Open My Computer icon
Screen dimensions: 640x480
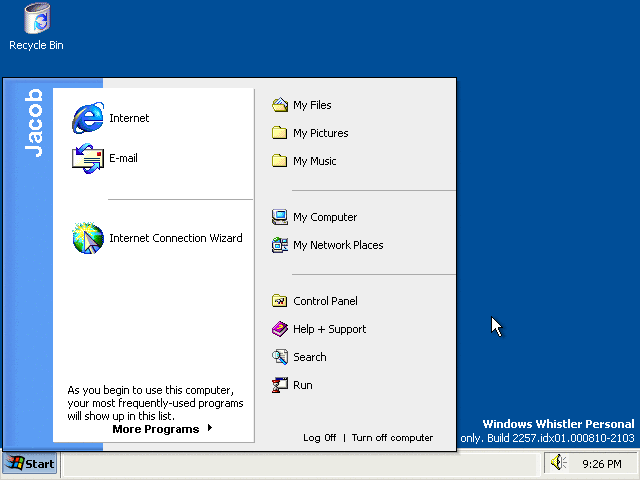pos(280,217)
